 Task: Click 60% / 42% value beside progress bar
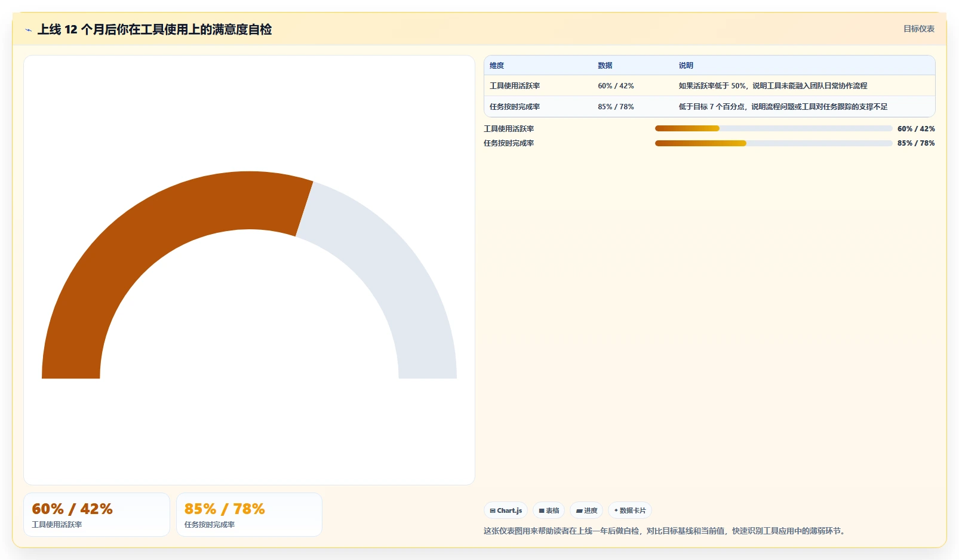click(x=916, y=129)
